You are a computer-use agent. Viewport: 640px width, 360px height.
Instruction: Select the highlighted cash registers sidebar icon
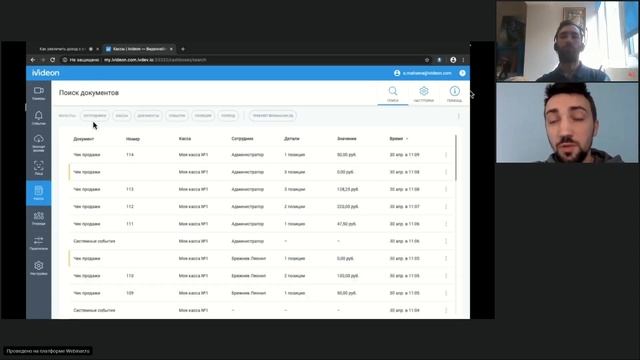[39, 193]
